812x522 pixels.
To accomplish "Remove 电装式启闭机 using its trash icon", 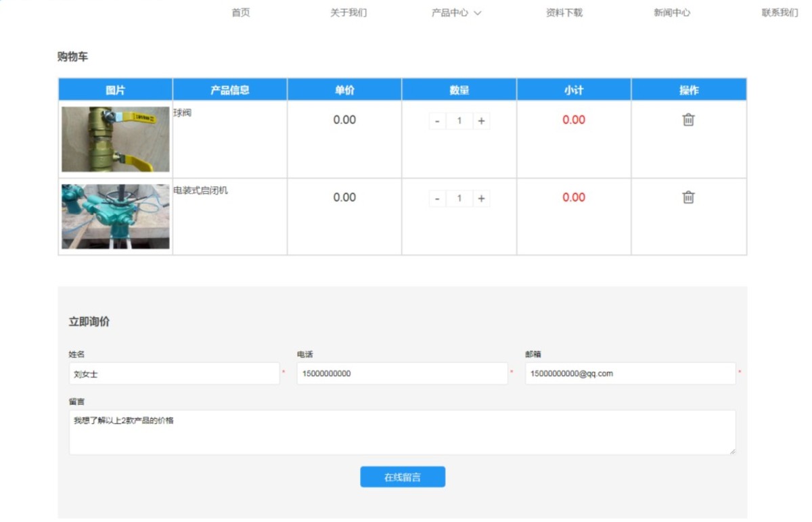I will (x=688, y=197).
